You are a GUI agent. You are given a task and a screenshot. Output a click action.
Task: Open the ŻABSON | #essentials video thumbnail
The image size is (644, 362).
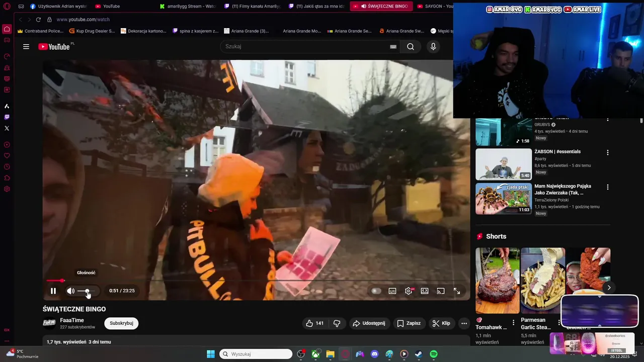(504, 164)
